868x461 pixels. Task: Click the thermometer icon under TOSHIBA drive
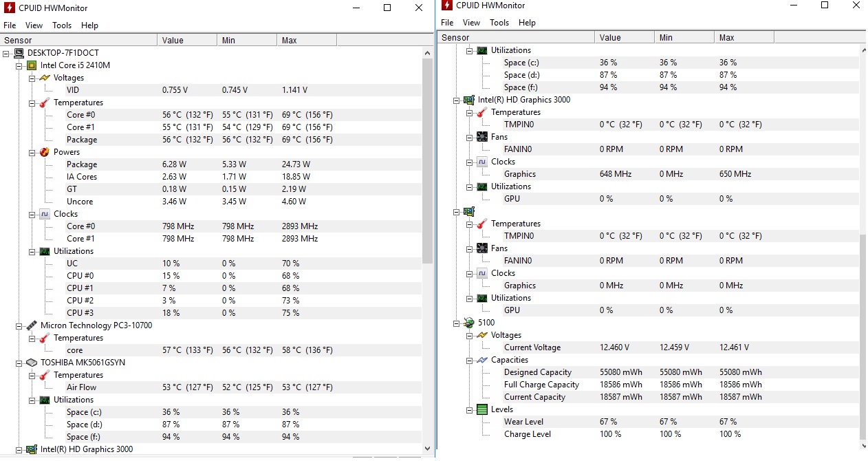coord(45,375)
